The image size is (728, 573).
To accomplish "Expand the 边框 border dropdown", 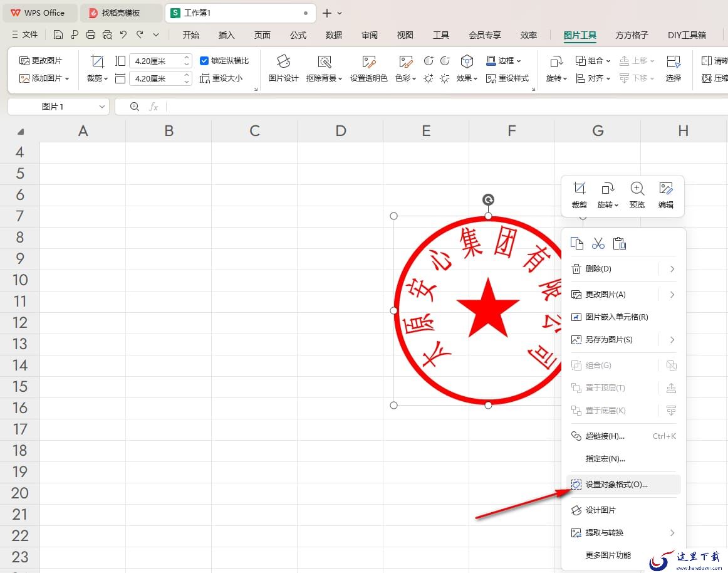I will [519, 60].
